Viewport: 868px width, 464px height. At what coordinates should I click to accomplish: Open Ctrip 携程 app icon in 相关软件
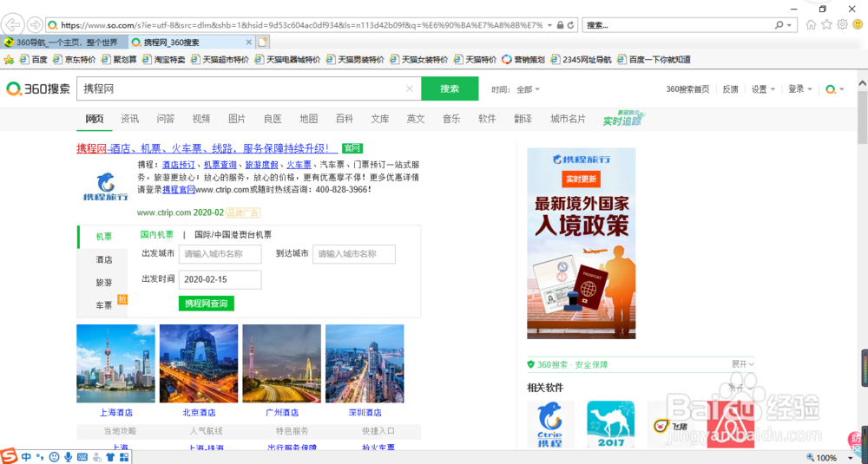coord(550,425)
